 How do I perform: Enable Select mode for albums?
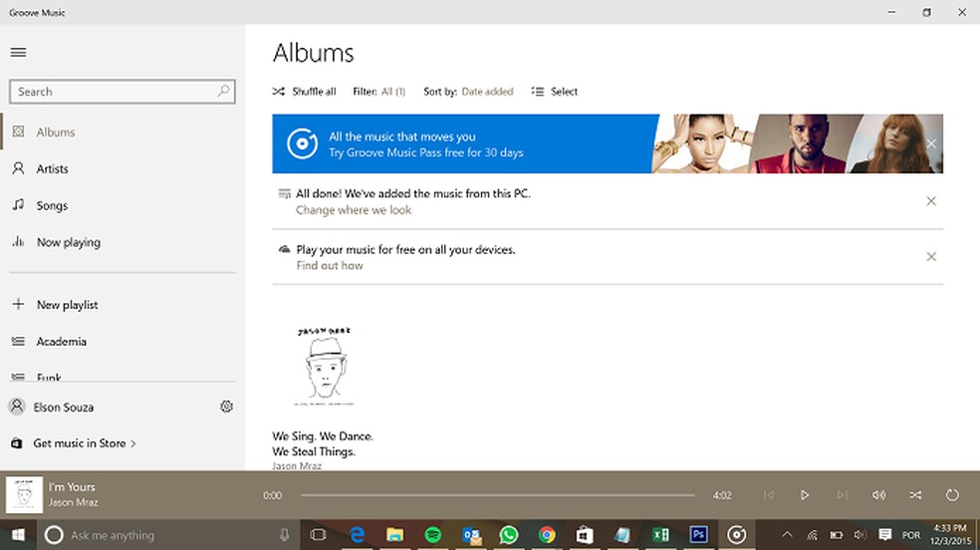coord(555,92)
